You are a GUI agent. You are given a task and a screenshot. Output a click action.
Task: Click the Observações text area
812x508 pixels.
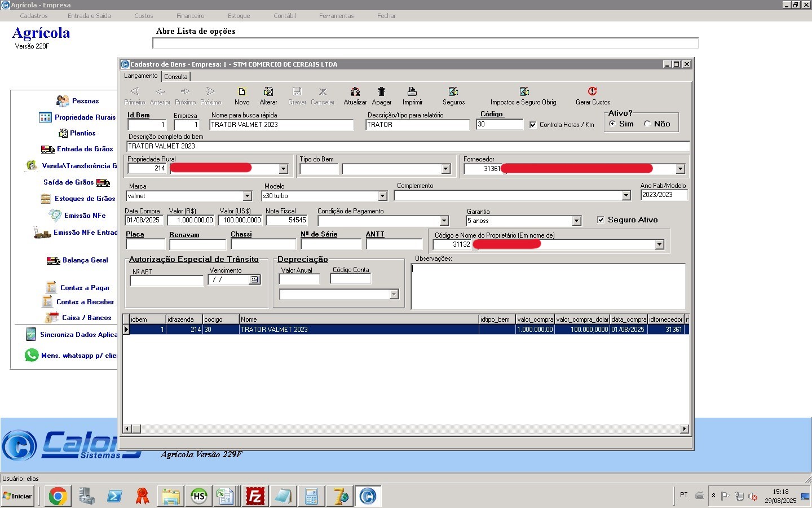548,286
